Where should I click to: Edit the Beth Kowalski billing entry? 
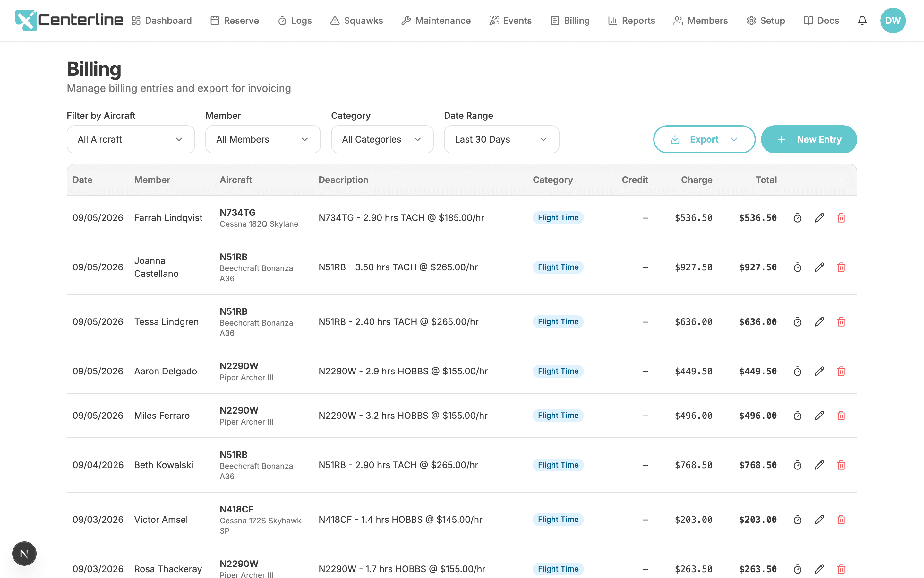819,465
